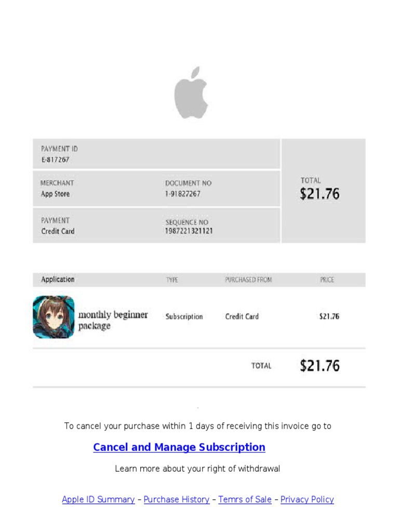Click the Subscription type entry
Screen dimensions: 399x532
(x=184, y=316)
